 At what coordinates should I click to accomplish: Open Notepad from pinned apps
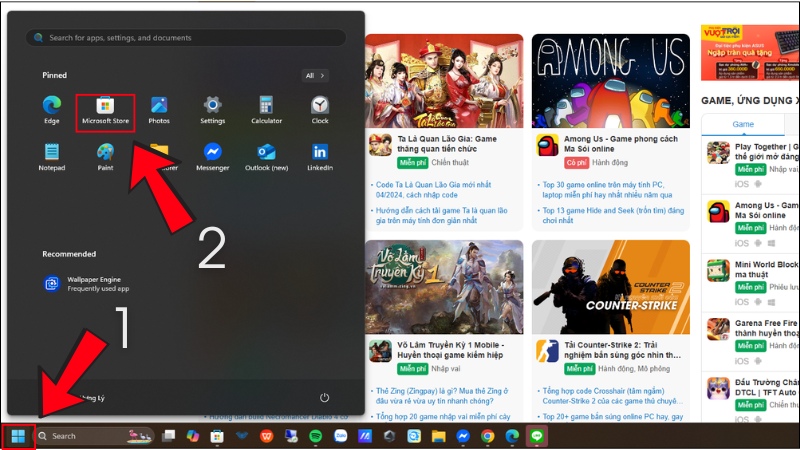[52, 156]
